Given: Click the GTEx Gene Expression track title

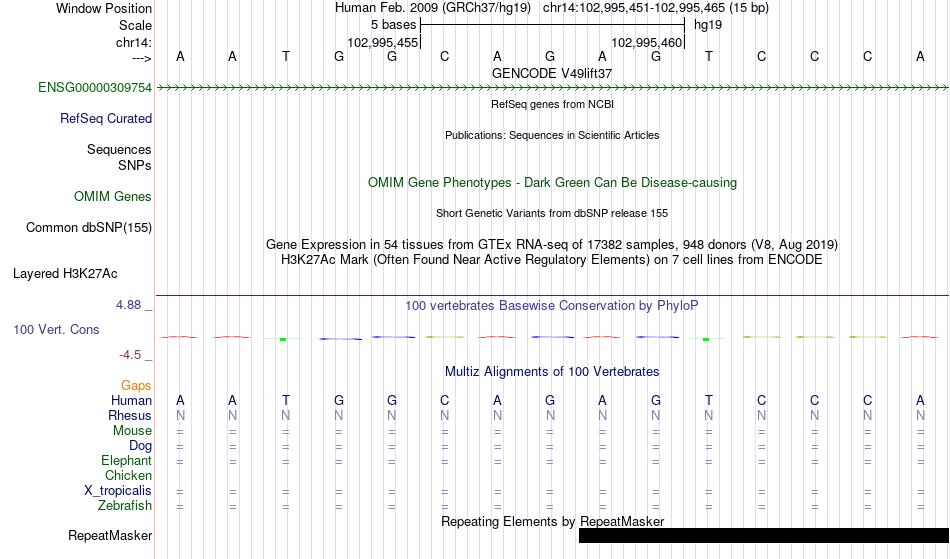Looking at the screenshot, I should [x=552, y=245].
